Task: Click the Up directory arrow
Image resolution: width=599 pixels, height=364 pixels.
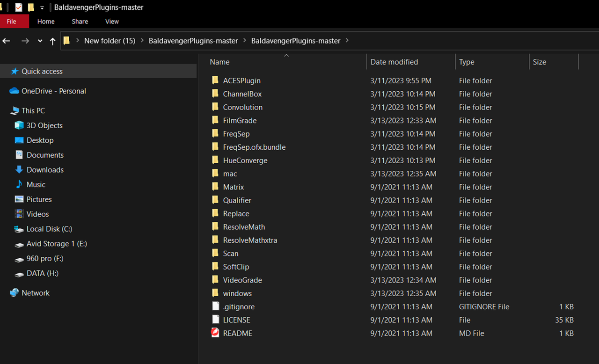Action: (52, 41)
